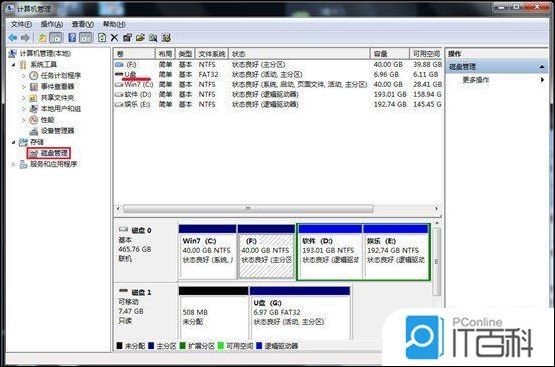The image size is (555, 367).
Task: Click the volume list's right scroll arrow
Action: point(436,209)
